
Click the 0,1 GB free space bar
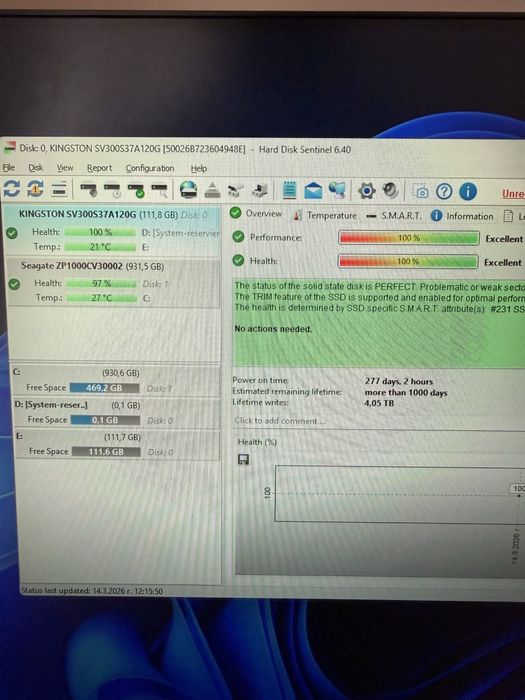coord(105,420)
